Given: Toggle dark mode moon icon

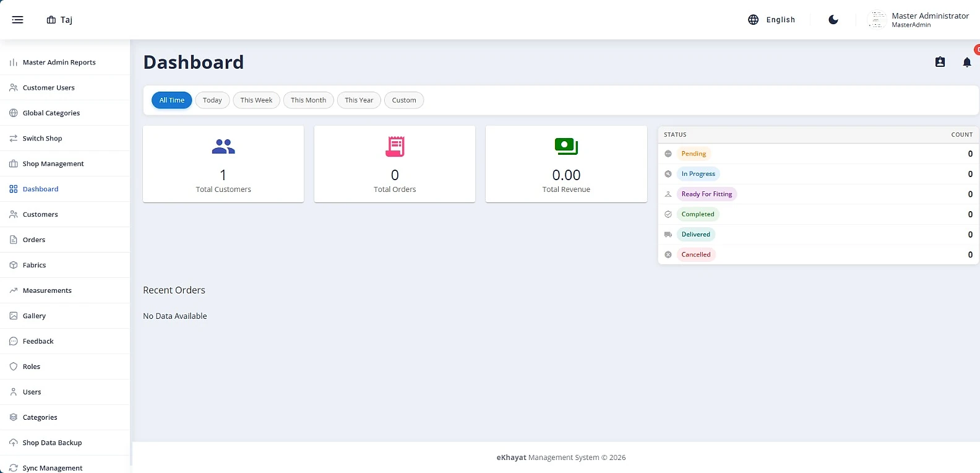Looking at the screenshot, I should coord(833,20).
